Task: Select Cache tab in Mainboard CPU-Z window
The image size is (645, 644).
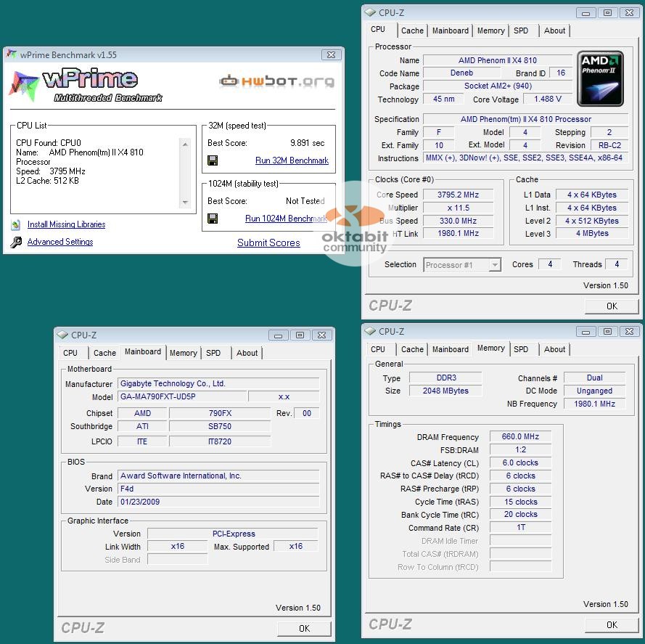Action: (x=104, y=353)
